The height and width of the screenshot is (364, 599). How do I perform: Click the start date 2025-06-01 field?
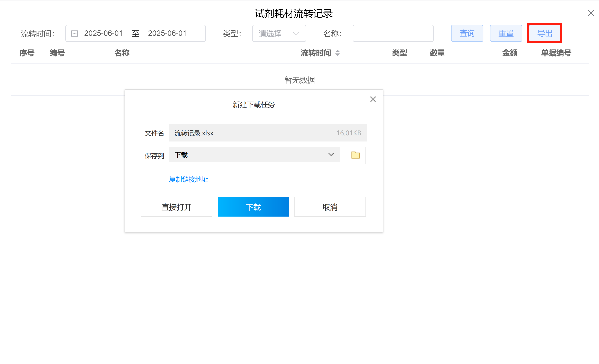point(103,33)
